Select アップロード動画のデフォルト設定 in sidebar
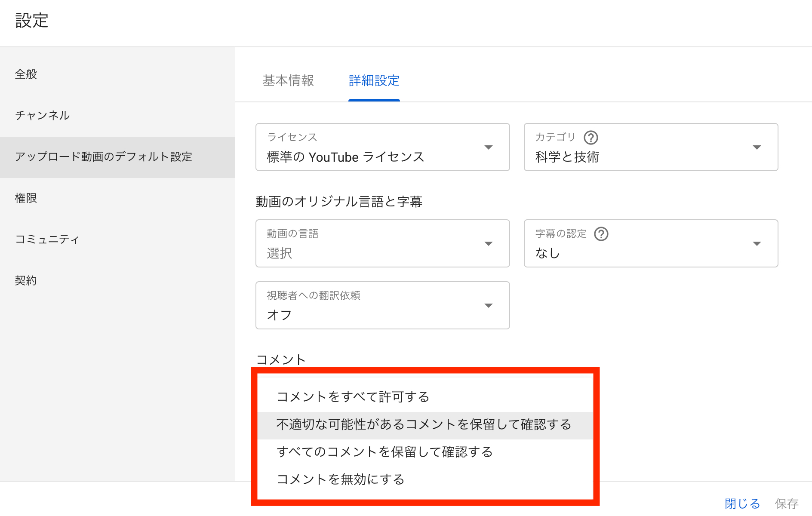Screen dimensions: 812x516 point(117,157)
